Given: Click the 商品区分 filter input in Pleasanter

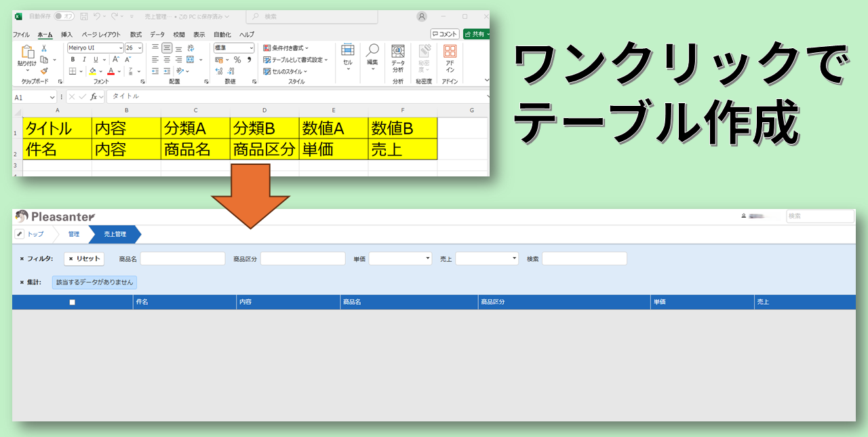Looking at the screenshot, I should click(303, 259).
